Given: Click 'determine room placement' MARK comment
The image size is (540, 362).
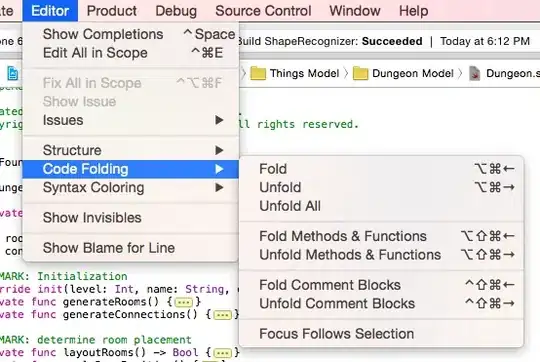Looking at the screenshot, I should click(114, 340).
